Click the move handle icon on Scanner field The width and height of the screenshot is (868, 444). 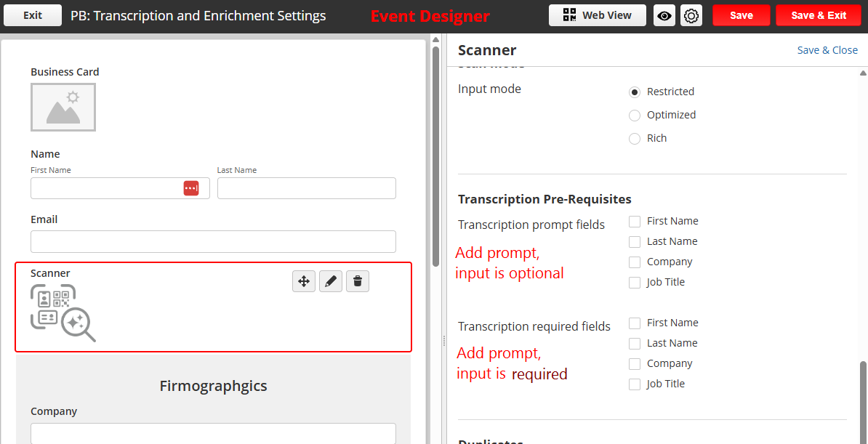(304, 281)
